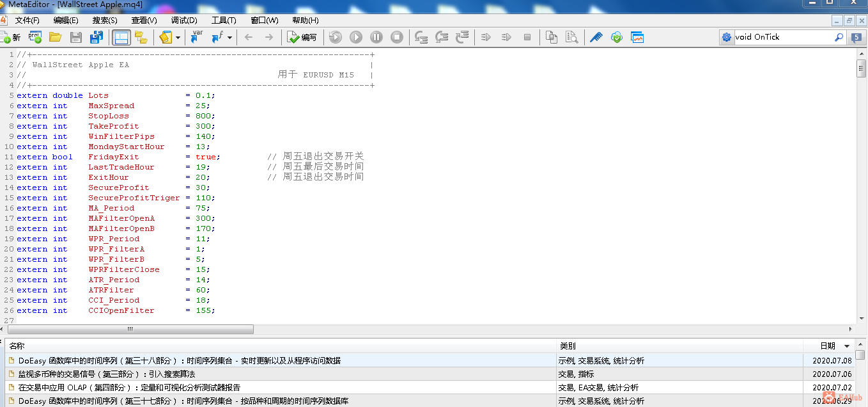This screenshot has height=407, width=868.
Task: Compile the code with 编写 button
Action: 302,37
